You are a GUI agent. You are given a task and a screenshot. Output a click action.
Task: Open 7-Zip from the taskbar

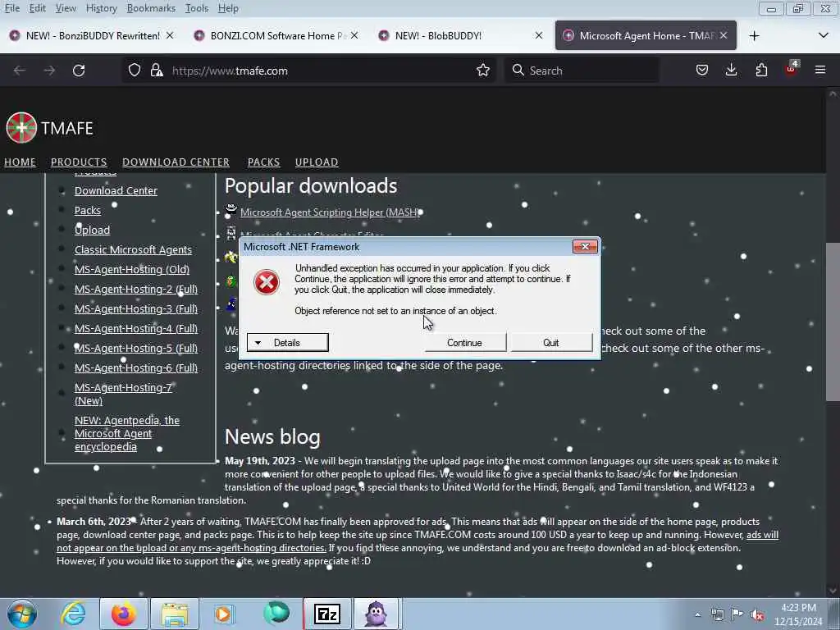327,614
